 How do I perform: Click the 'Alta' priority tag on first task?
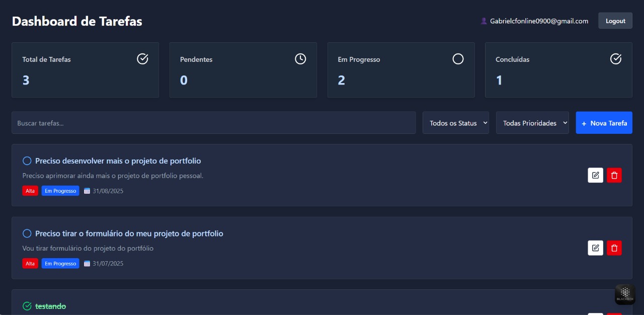tap(30, 191)
